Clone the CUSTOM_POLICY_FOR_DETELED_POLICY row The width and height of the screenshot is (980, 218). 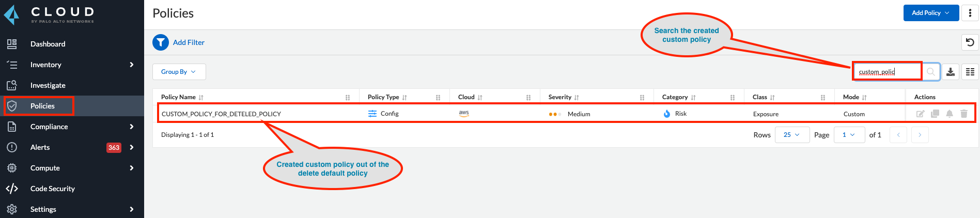coord(935,114)
